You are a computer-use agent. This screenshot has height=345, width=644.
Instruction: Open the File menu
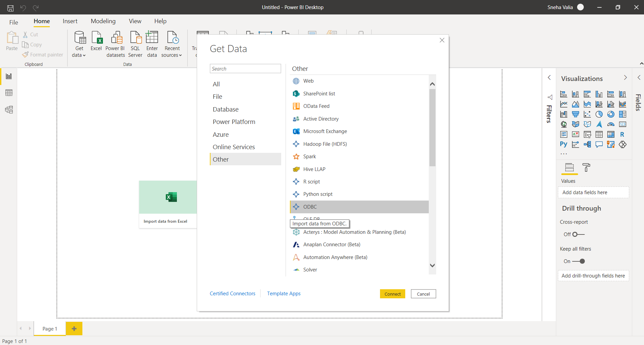pos(14,23)
